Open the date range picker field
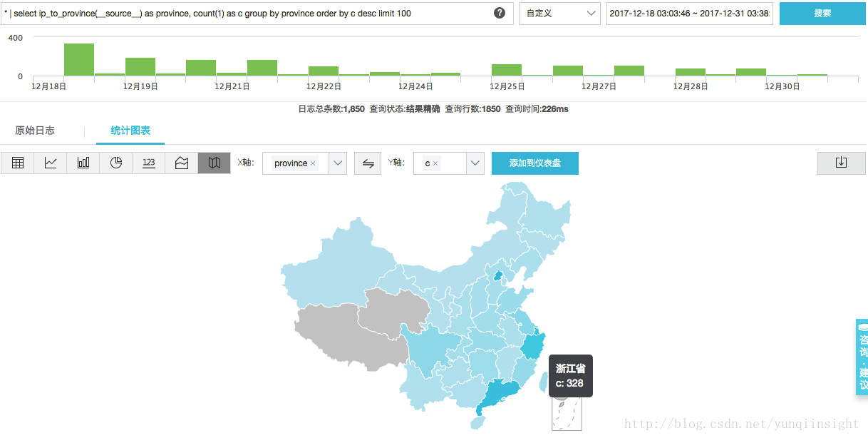 click(690, 14)
